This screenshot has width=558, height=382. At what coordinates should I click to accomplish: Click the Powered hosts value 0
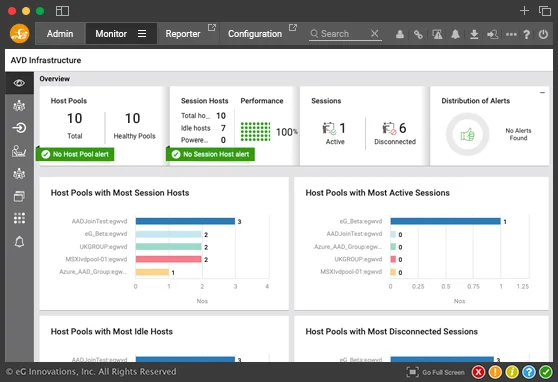[223, 140]
